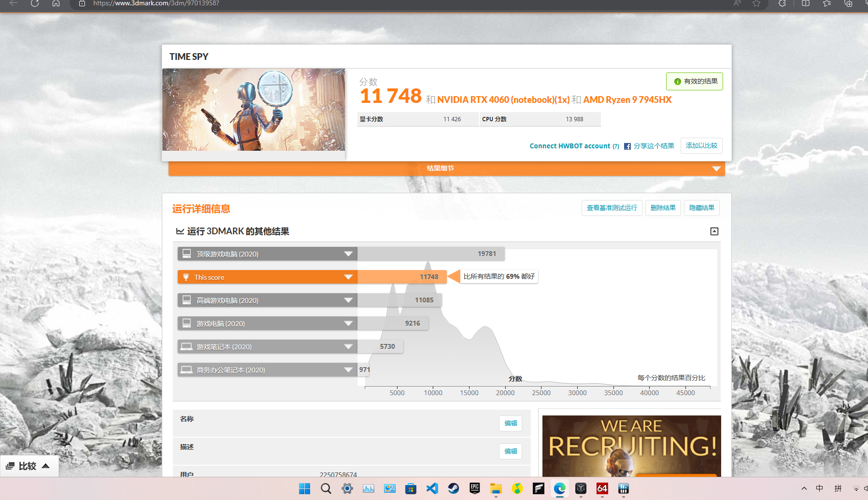Click the CPU 分数 13 988 value
868x500 pixels.
[574, 119]
